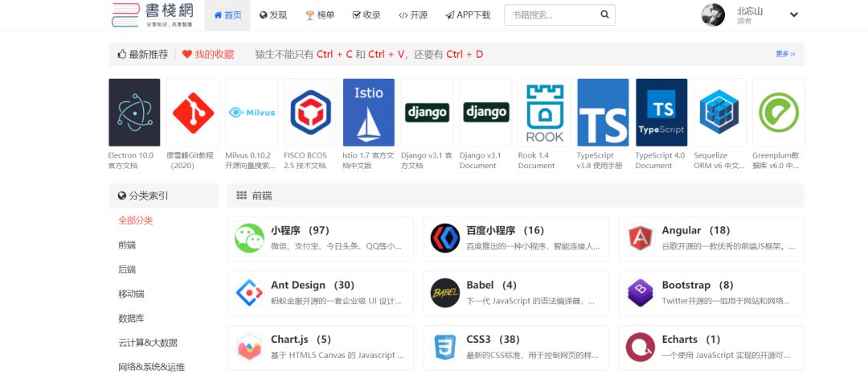The image size is (868, 379).
Task: Click the WeChat 小程序 category icon
Action: pos(249,238)
